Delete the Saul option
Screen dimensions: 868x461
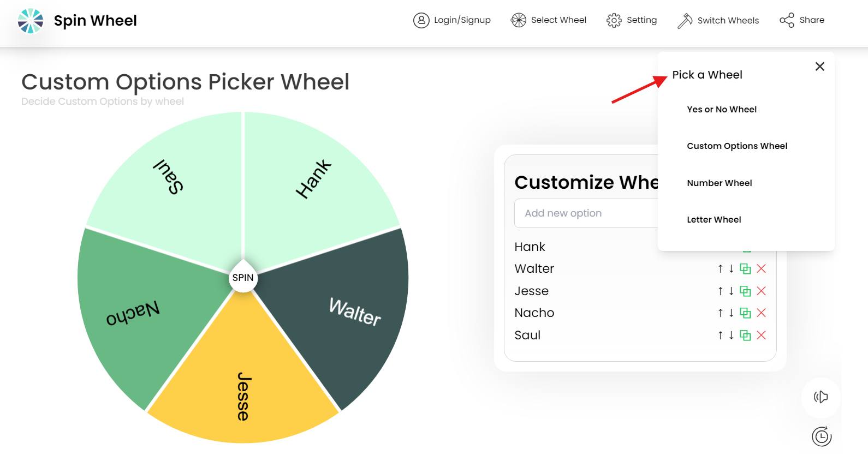pos(761,335)
